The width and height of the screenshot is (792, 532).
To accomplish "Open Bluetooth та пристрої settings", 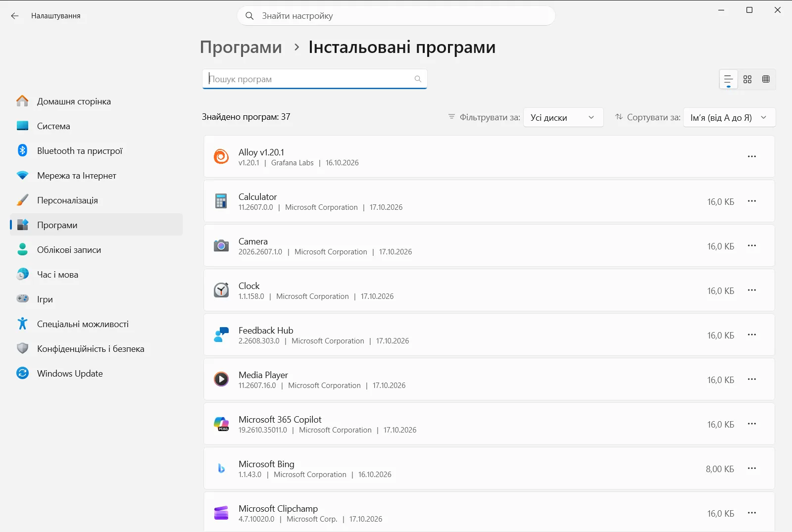I will pos(97,150).
